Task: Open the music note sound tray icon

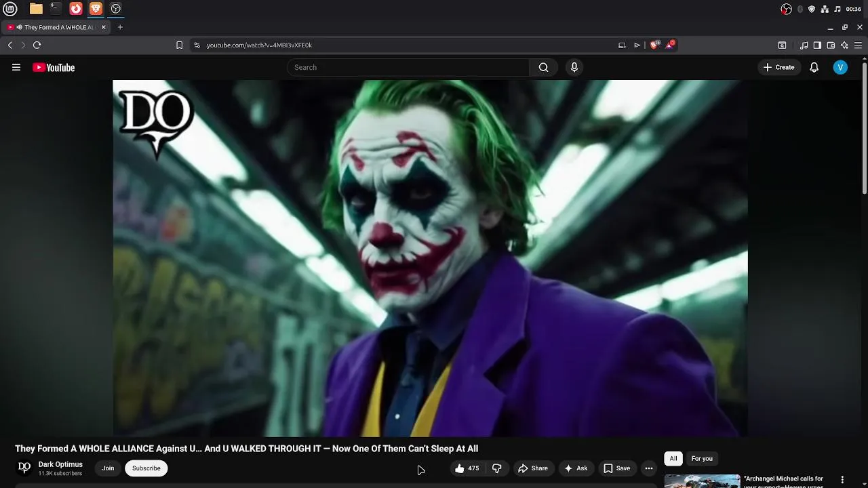Action: [837, 9]
